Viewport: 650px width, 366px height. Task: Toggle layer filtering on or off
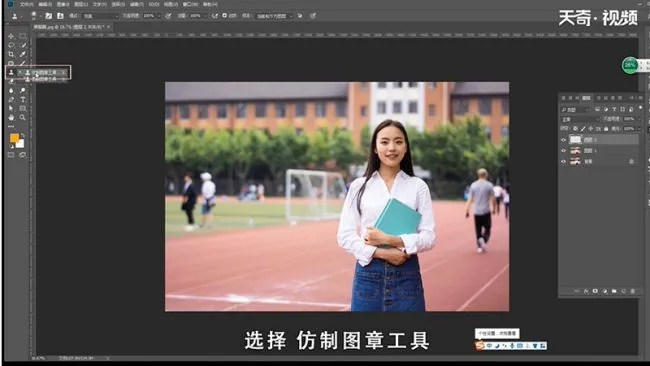tap(640, 107)
